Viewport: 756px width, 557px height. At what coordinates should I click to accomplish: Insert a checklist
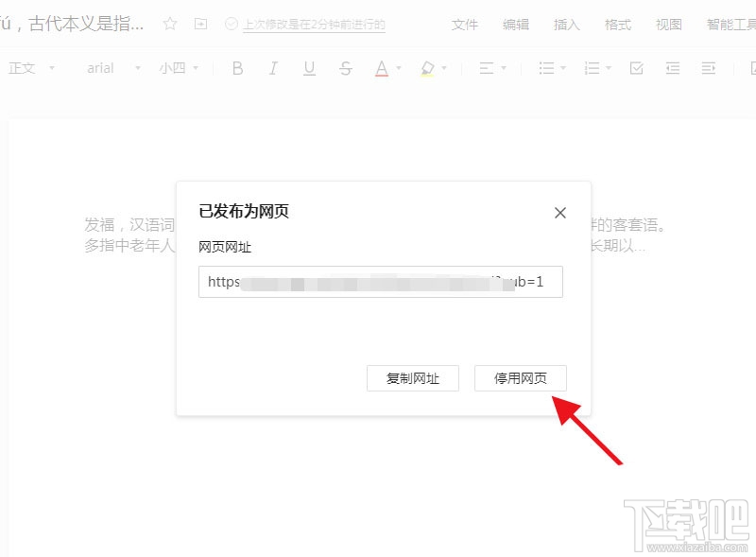click(x=635, y=68)
